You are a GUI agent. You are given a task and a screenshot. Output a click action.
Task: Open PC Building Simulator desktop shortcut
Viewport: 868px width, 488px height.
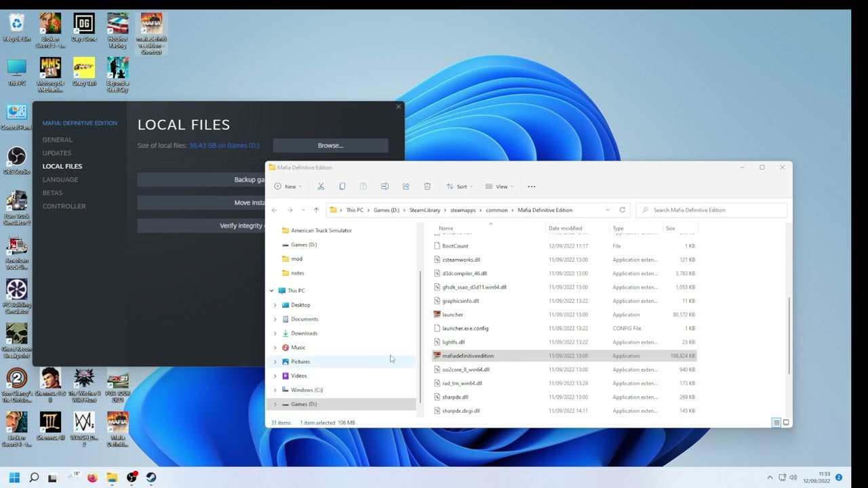(16, 296)
